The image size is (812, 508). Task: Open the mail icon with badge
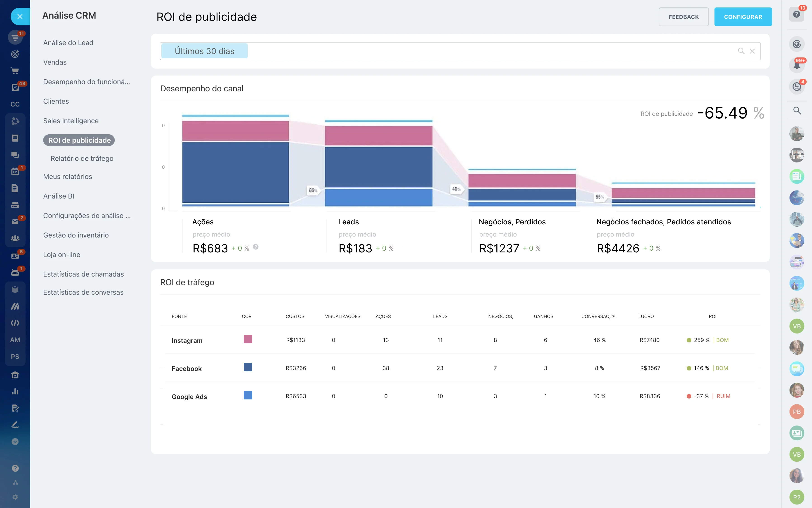pos(15,222)
